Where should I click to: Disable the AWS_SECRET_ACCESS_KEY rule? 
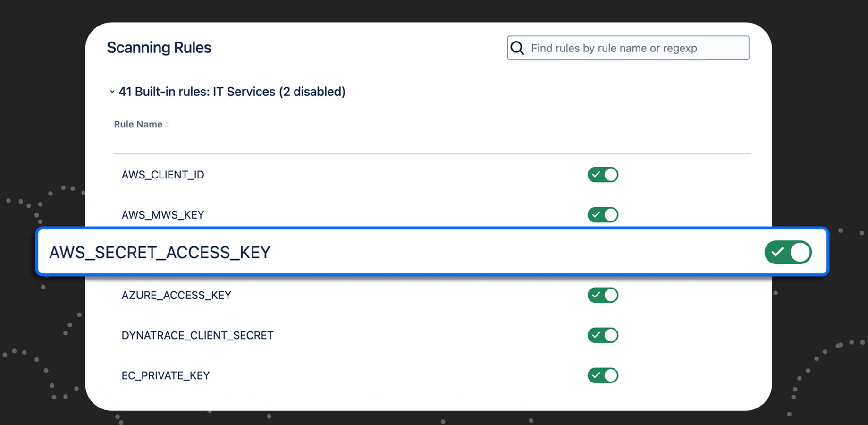(788, 252)
